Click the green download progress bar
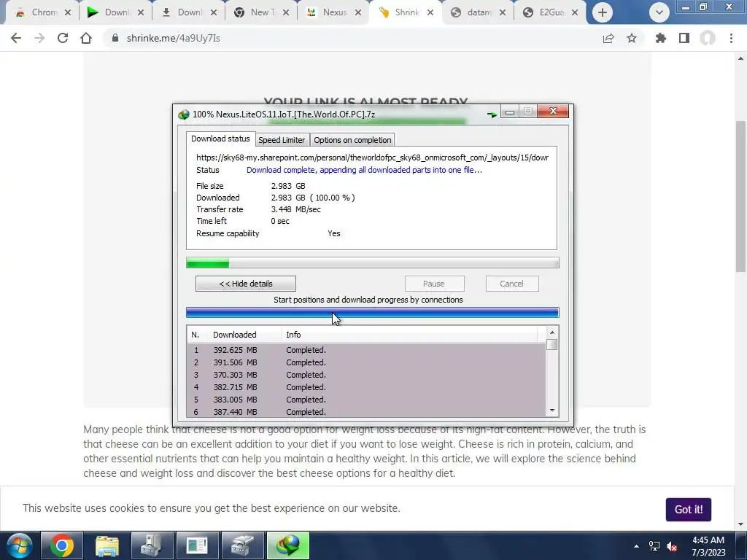Viewport: 747px width, 560px height. pos(373,262)
